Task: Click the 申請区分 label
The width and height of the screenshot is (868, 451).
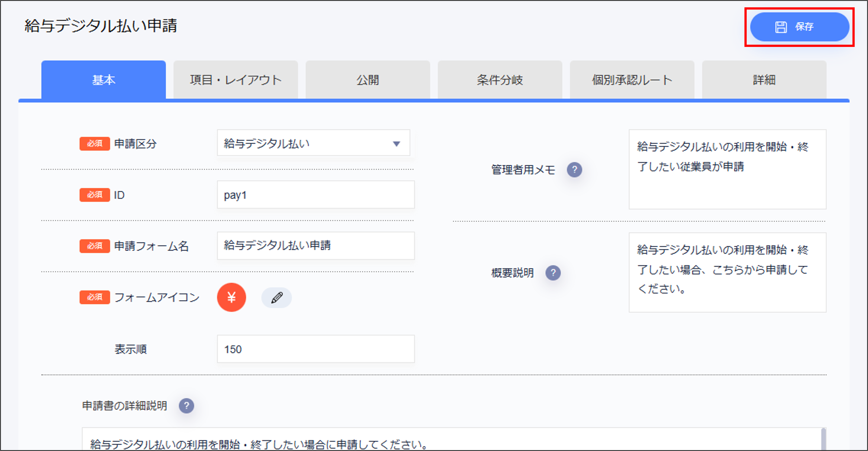Action: pyautogui.click(x=135, y=144)
